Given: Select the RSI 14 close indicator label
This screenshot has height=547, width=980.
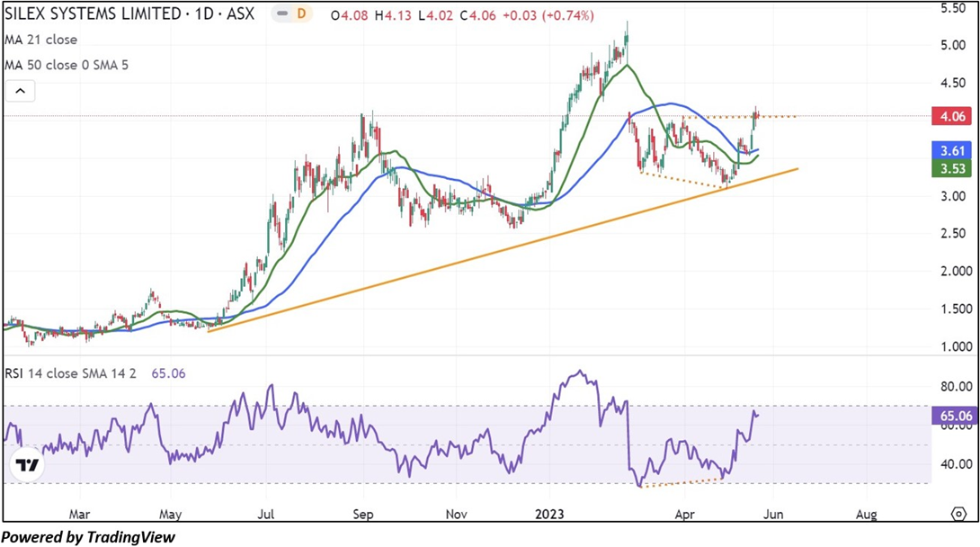Looking at the screenshot, I should coord(70,372).
